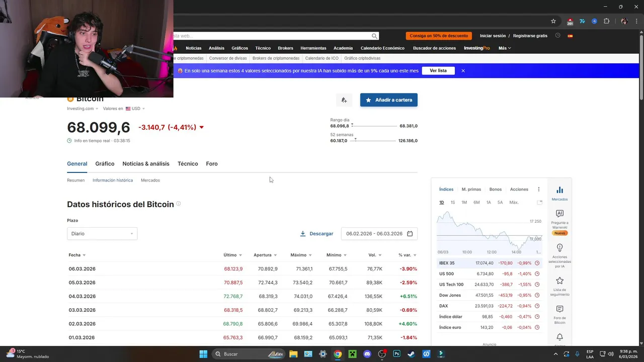Click the clock icon in IBEX 35 row
This screenshot has width=644, height=362.
pos(537,263)
